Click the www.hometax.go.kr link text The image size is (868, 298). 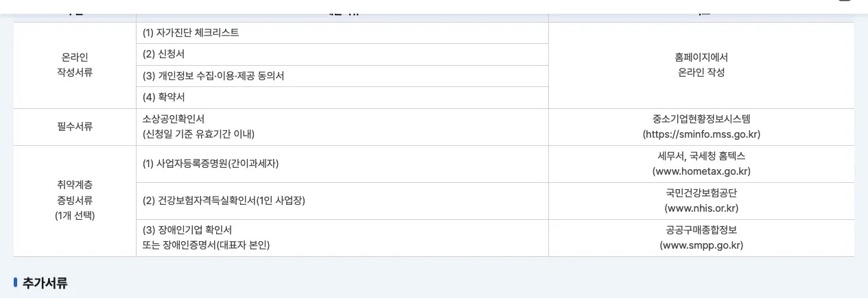[x=701, y=171]
